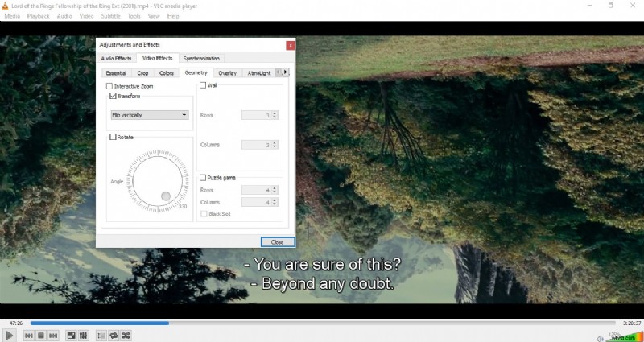Open the Help menu
The height and width of the screenshot is (342, 644).
click(x=173, y=16)
